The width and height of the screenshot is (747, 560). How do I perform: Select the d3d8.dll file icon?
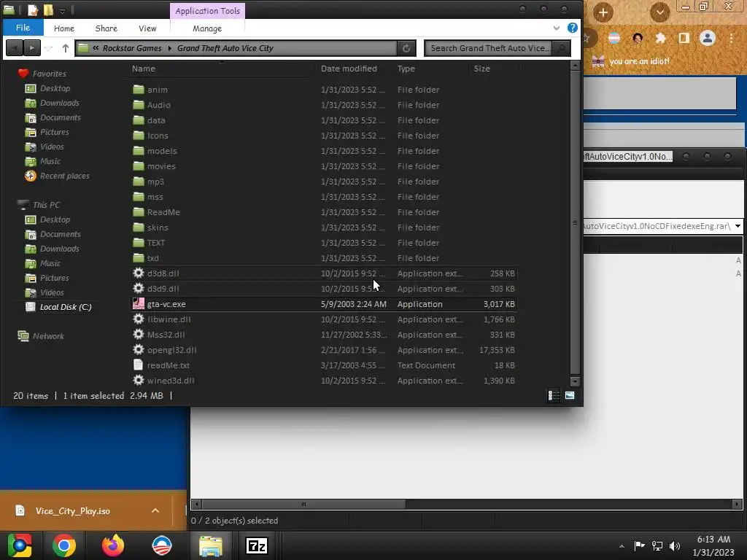(x=138, y=273)
